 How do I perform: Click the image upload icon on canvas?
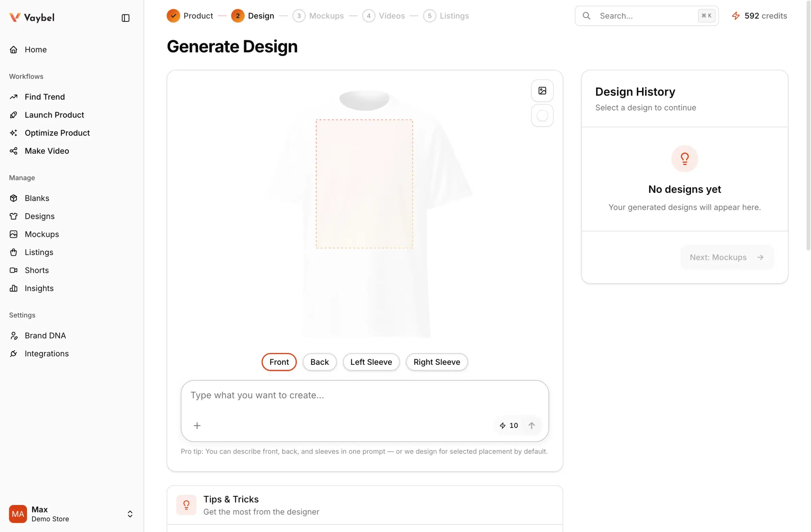tap(542, 91)
